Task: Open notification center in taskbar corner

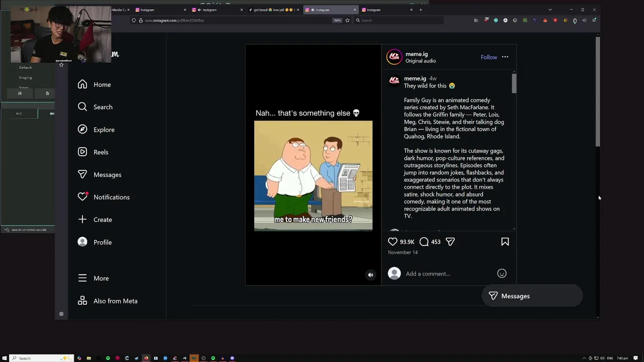Action: 636,358
